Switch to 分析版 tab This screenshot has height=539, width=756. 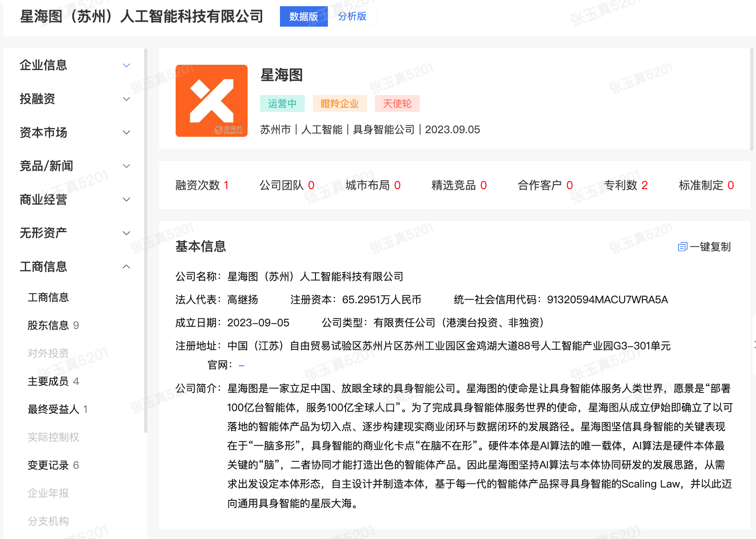pyautogui.click(x=352, y=16)
